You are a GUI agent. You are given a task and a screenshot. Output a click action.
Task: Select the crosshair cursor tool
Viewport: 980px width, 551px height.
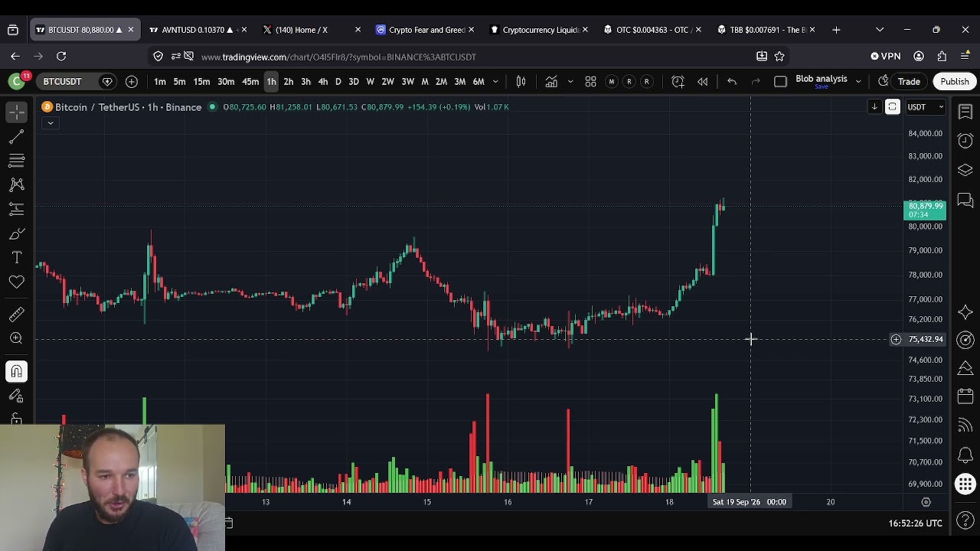click(x=16, y=112)
